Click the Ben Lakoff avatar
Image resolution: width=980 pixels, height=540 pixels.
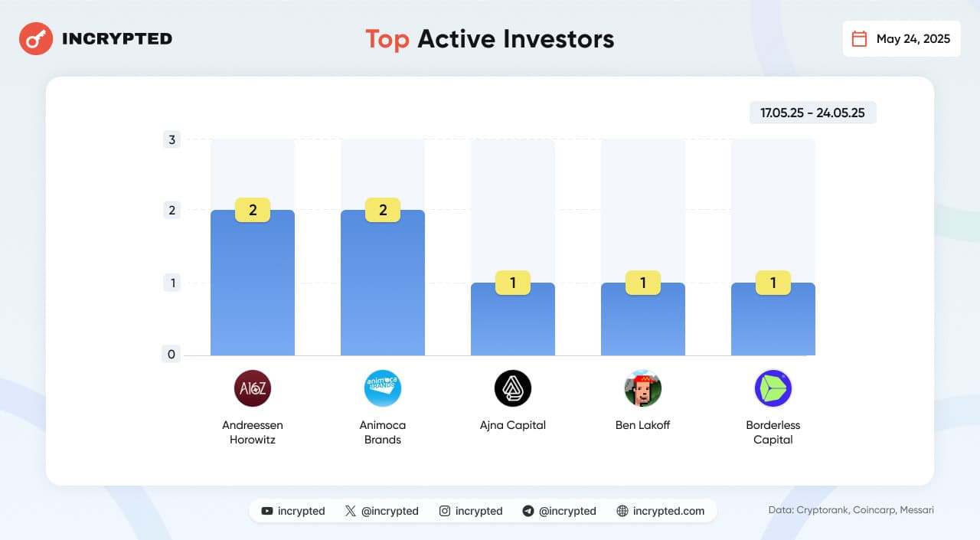pyautogui.click(x=643, y=388)
